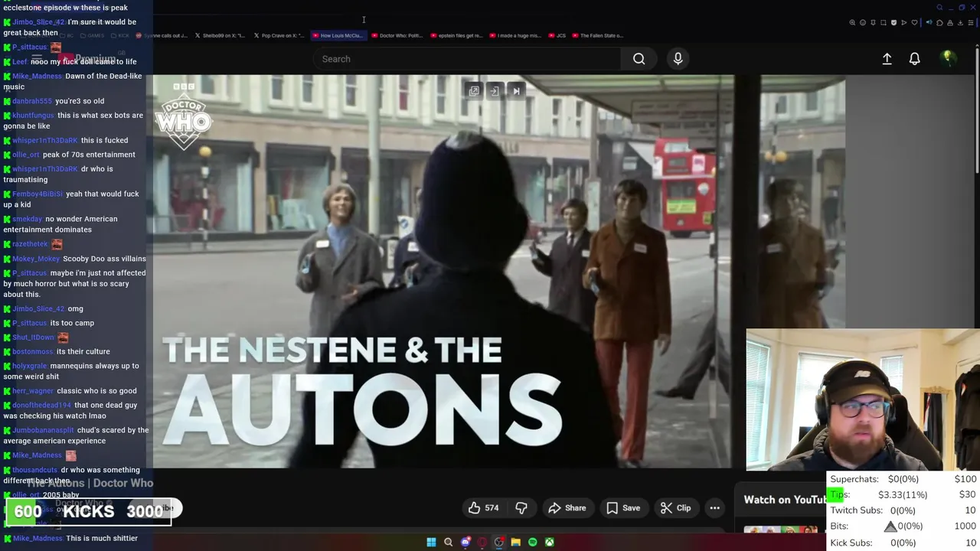Open Discord from the taskbar
Viewport: 980px width, 551px height.
click(x=465, y=542)
